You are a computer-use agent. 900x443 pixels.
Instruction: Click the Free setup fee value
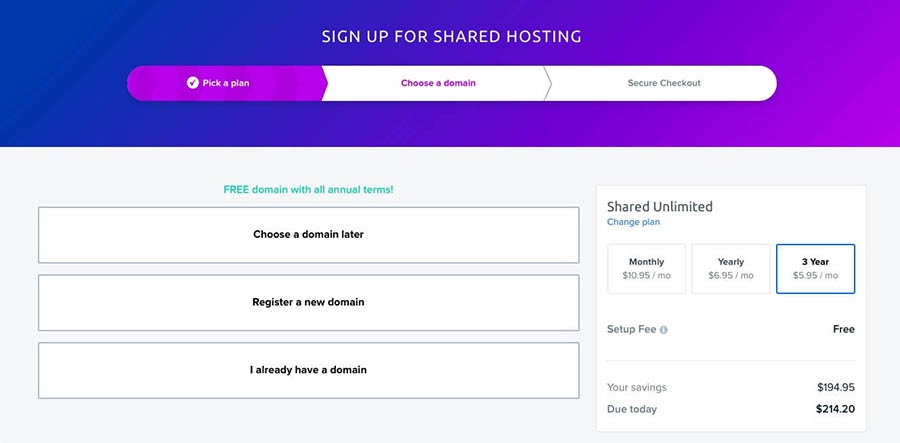844,329
